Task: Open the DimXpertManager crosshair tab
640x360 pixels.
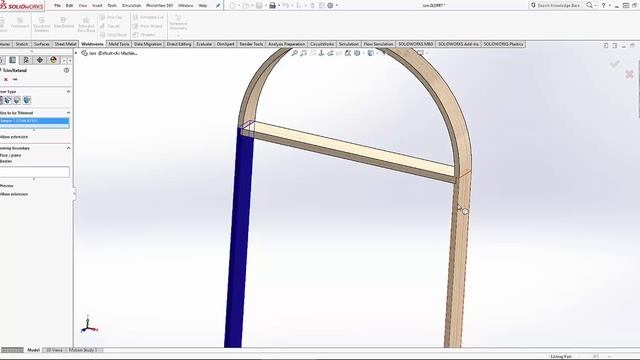Action: pyautogui.click(x=40, y=60)
